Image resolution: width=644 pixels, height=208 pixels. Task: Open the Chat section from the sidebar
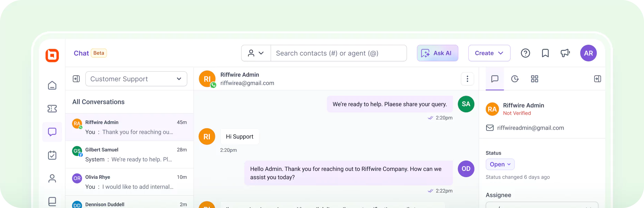click(x=52, y=132)
